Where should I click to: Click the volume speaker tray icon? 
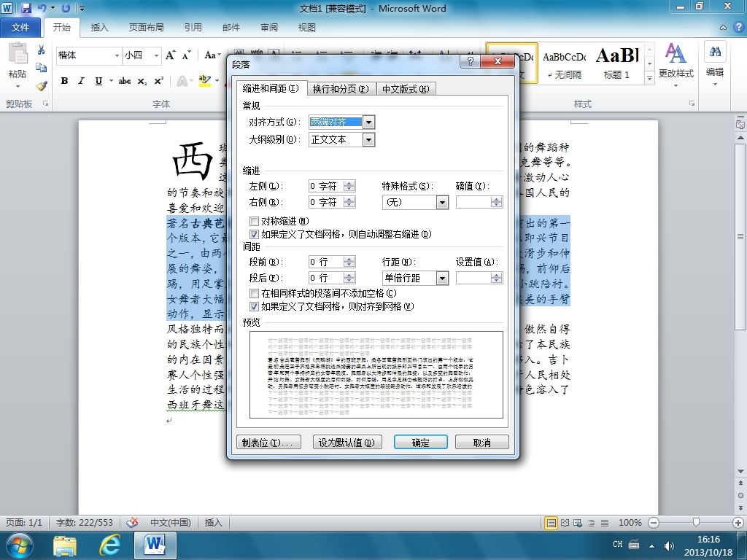(x=669, y=545)
